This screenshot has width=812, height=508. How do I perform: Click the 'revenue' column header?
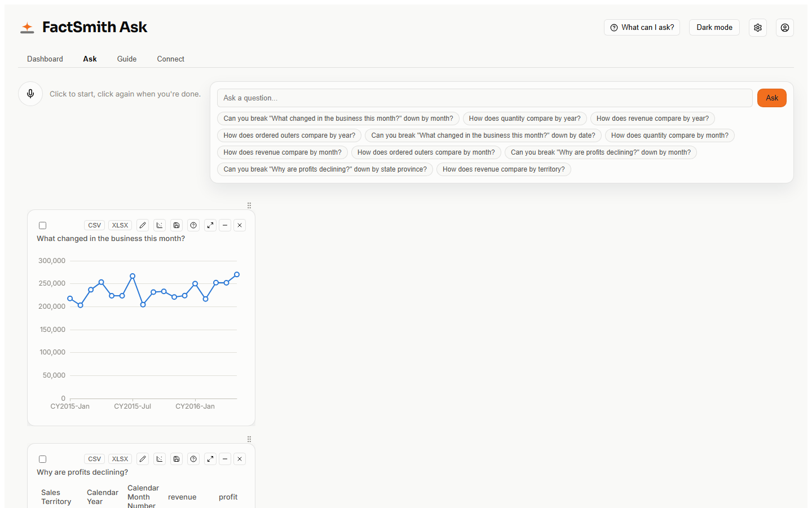(182, 497)
